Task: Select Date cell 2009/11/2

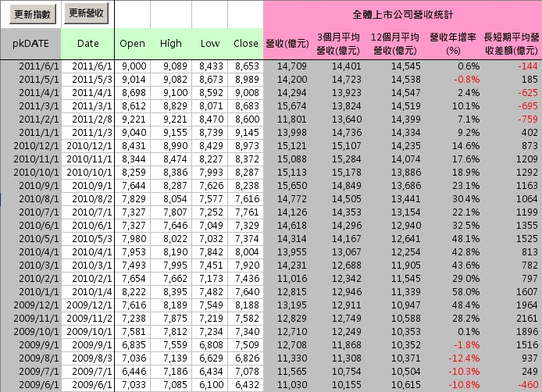Action: (87, 319)
